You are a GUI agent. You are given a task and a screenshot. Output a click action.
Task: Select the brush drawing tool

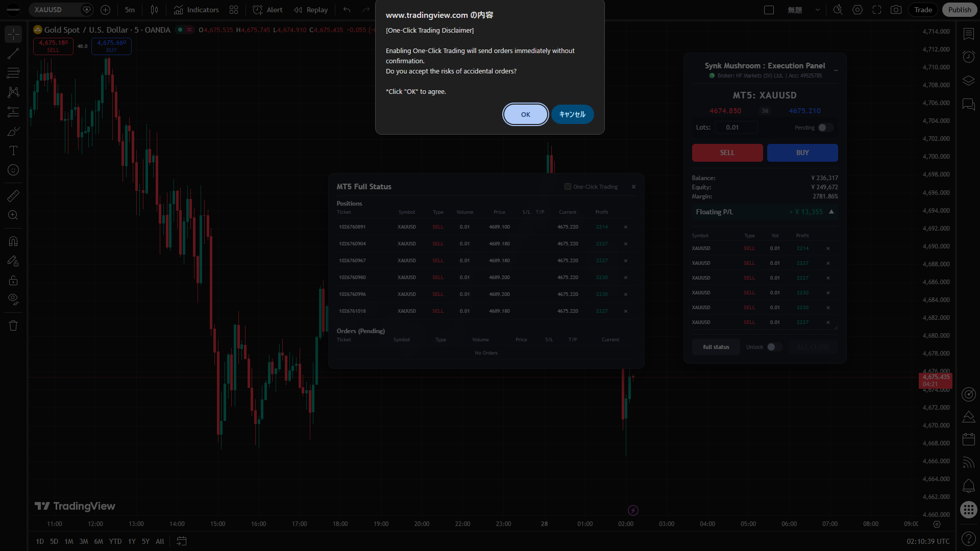click(x=13, y=131)
